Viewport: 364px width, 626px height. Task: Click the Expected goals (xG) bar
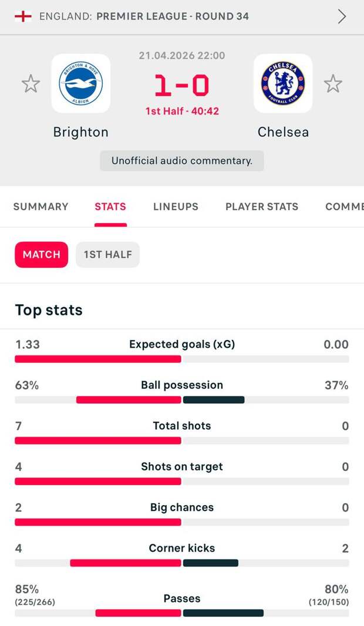[182, 359]
